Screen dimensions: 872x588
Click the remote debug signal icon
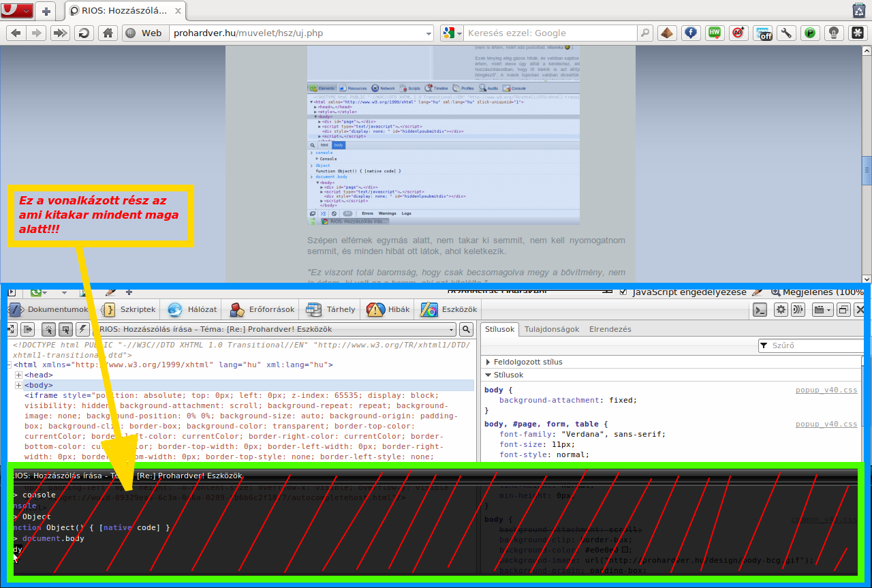pos(798,310)
